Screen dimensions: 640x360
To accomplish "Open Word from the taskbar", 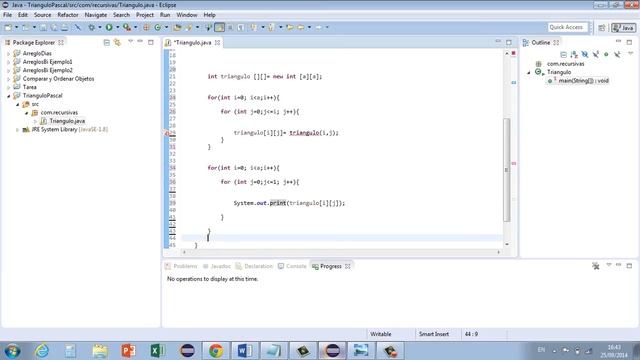I will (244, 351).
